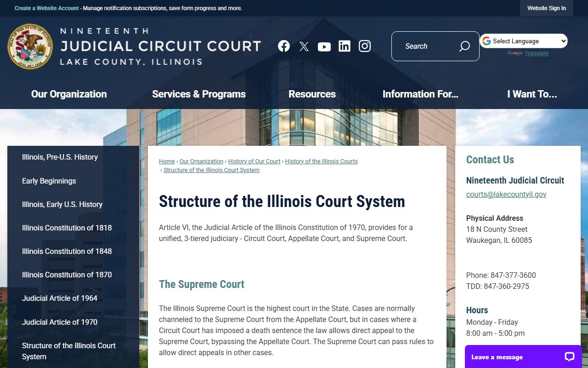Email courts@lakecountyil.gov link
The height and width of the screenshot is (368, 588).
click(506, 195)
